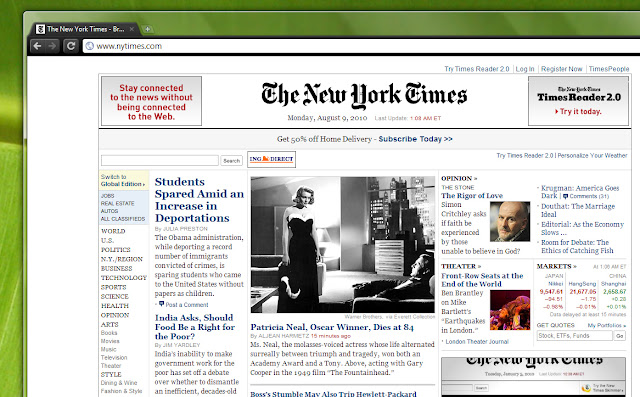
Task: Open Krugman: America Goes Dark link
Action: 580,192
